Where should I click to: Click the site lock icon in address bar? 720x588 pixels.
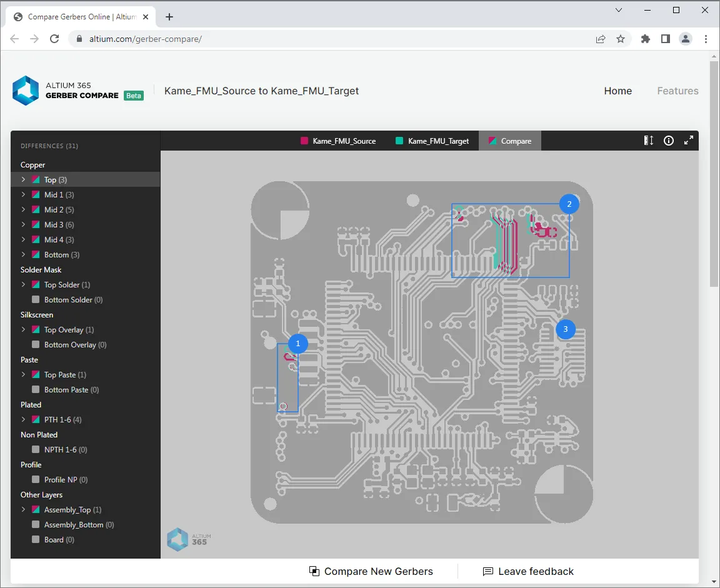point(79,39)
